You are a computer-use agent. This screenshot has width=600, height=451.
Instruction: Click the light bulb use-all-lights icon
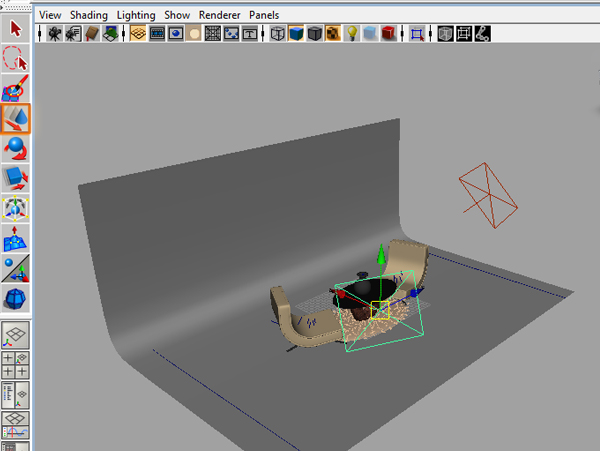352,34
